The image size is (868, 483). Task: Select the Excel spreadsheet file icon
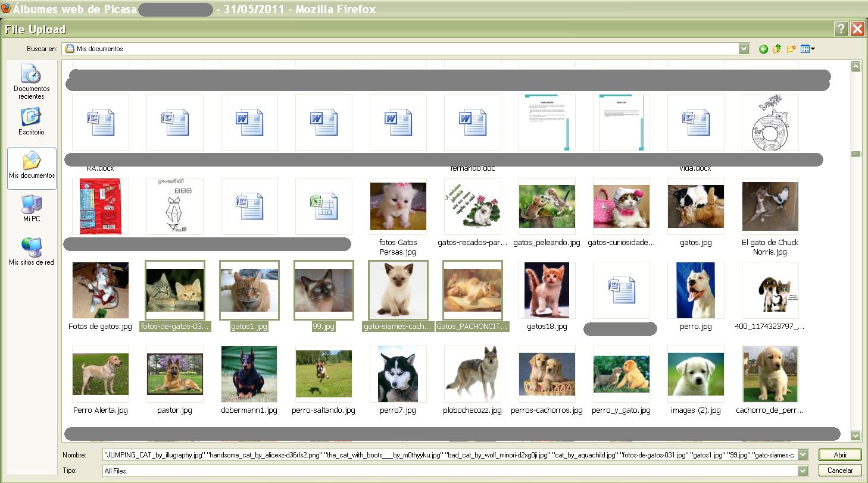(x=324, y=206)
